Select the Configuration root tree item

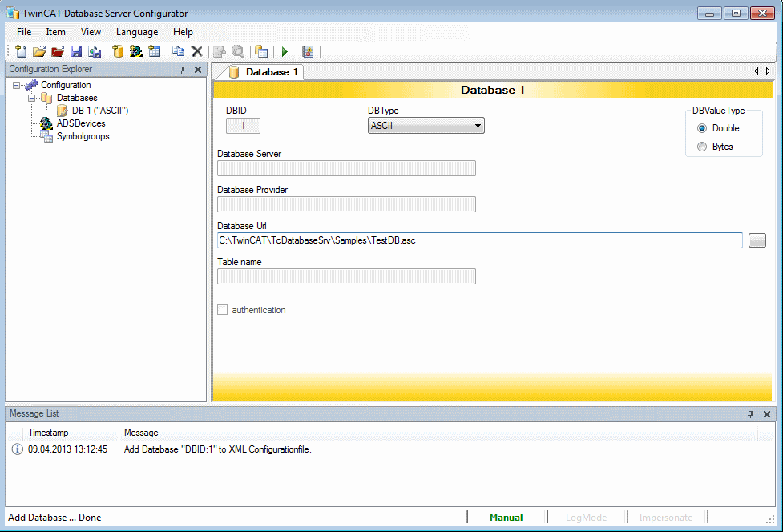pos(66,85)
